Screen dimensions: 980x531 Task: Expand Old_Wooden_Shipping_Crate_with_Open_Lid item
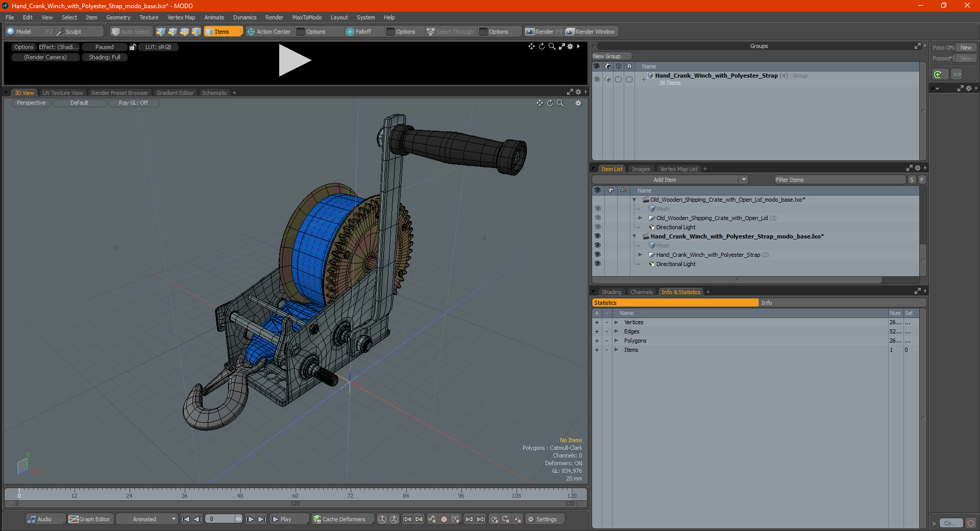pos(640,218)
